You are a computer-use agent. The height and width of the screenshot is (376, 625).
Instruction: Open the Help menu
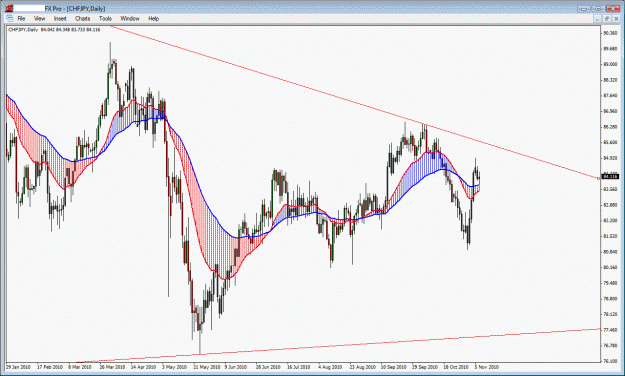tap(153, 18)
